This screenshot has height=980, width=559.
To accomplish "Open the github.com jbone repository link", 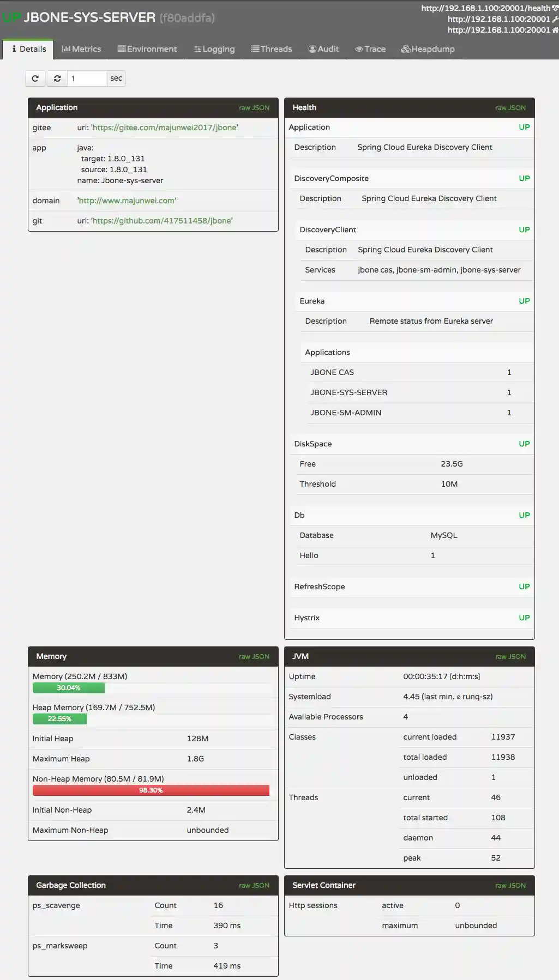I will [162, 221].
